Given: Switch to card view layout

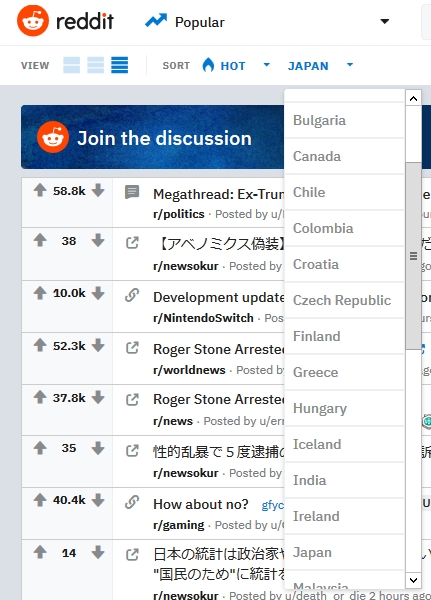Looking at the screenshot, I should coord(72,65).
